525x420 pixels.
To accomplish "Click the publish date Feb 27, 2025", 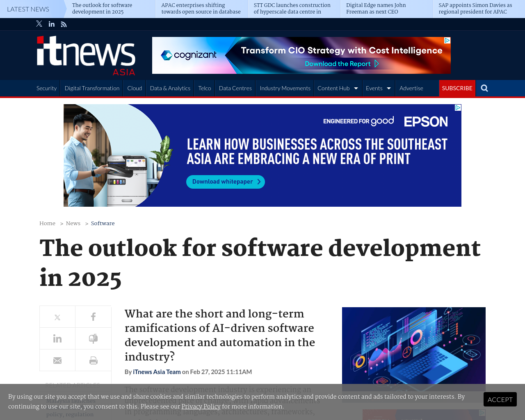I will pos(221,372).
